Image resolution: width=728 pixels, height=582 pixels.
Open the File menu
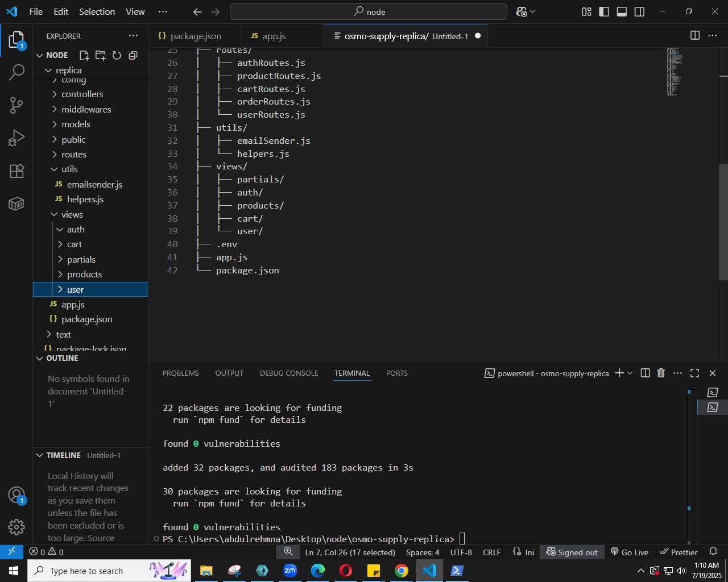tap(36, 11)
